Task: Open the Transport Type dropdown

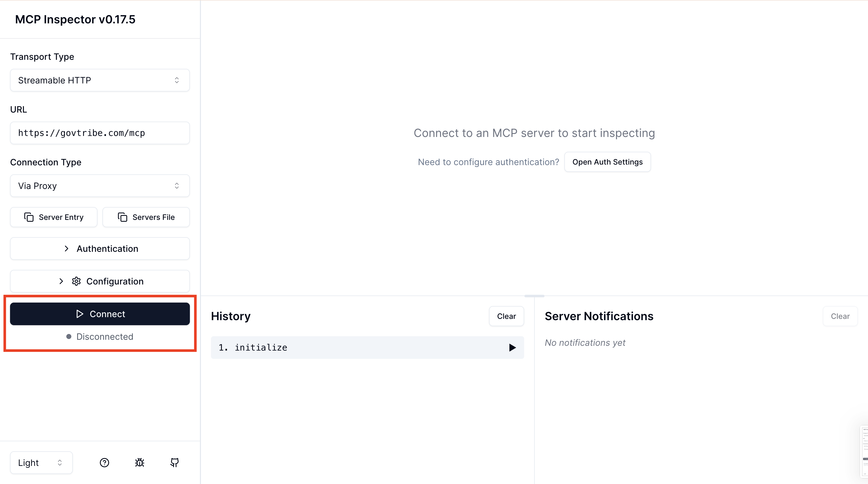Action: coord(100,80)
